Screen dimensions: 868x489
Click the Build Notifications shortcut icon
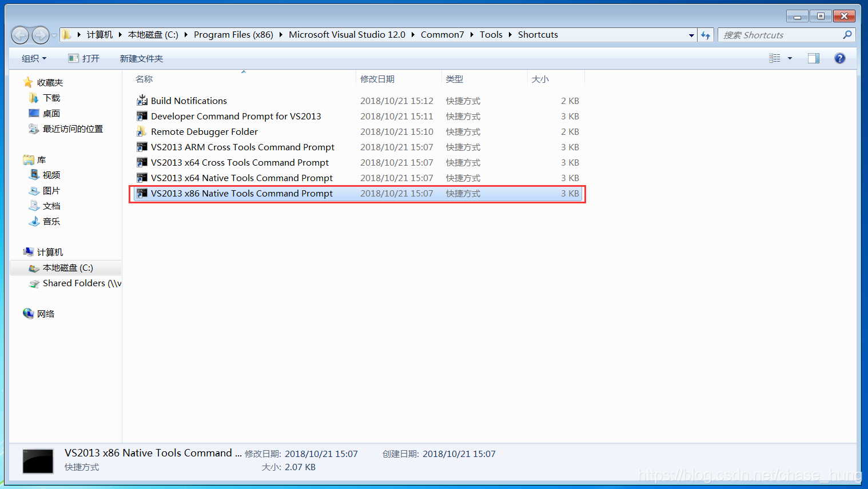tap(142, 101)
